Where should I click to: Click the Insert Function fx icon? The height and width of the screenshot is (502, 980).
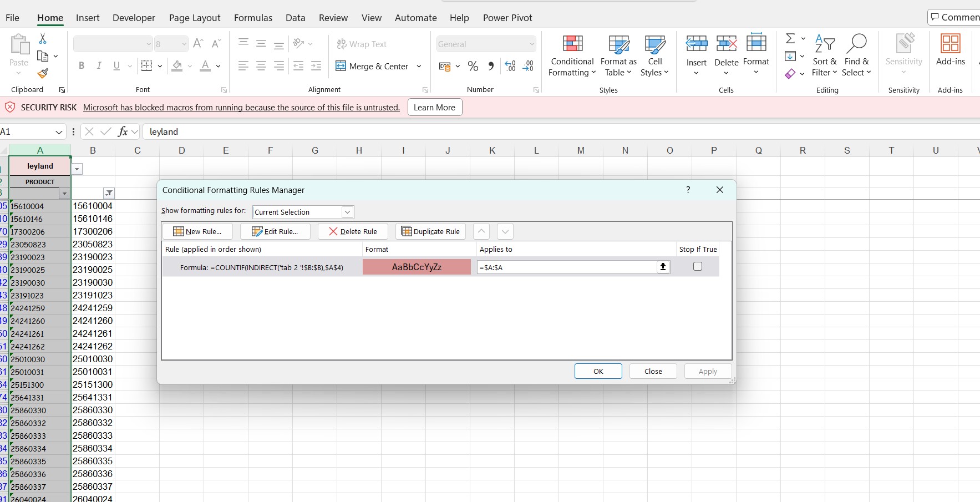[123, 131]
